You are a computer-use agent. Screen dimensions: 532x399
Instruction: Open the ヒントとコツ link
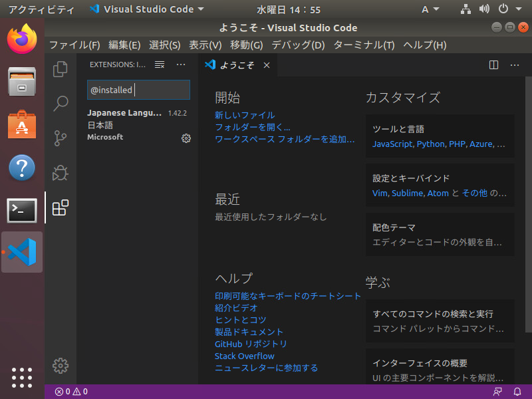click(241, 320)
